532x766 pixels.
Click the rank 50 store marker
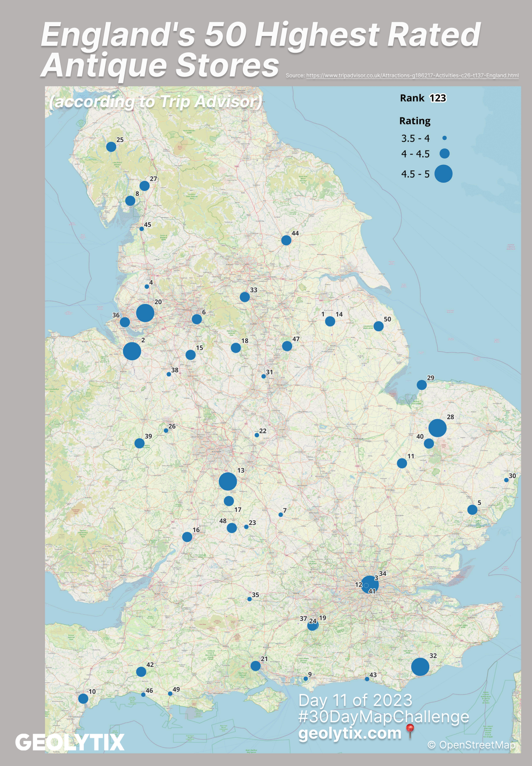378,326
